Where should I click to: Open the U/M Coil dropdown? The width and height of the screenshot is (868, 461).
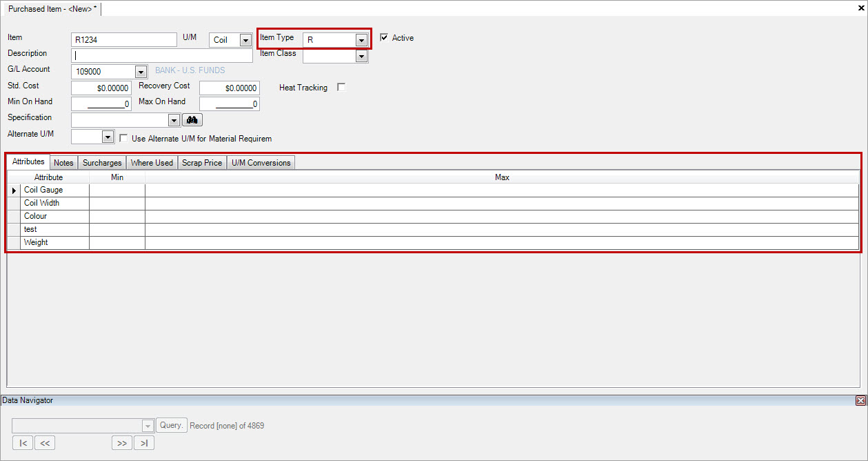245,40
